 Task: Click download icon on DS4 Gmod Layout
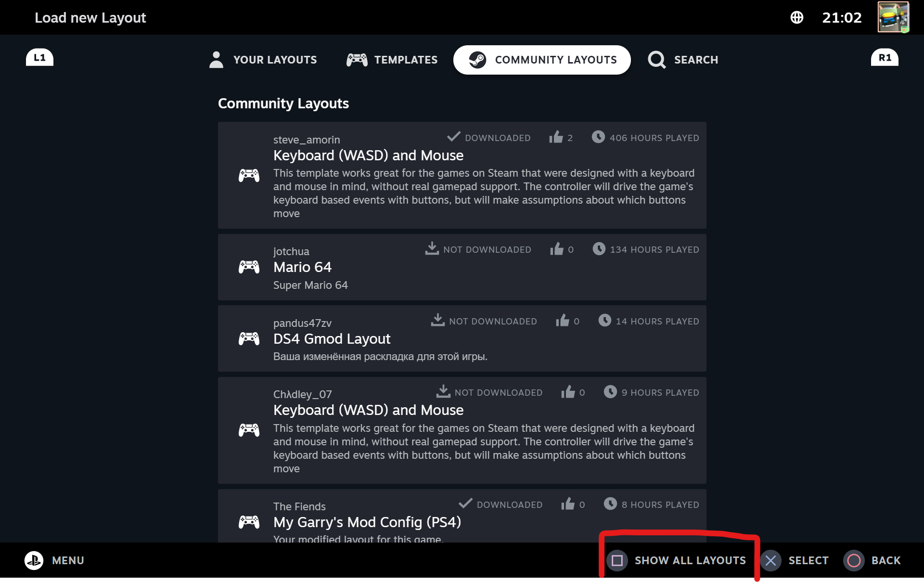point(437,320)
